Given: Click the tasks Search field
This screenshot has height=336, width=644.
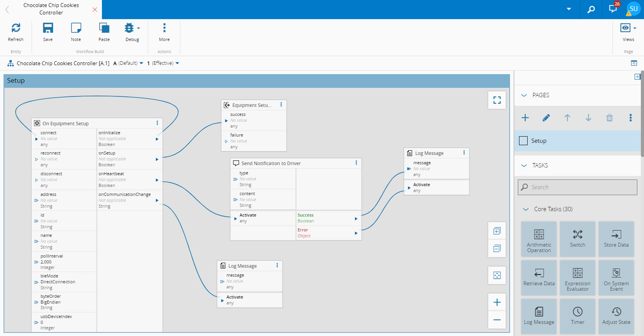Looking at the screenshot, I should pyautogui.click(x=577, y=187).
